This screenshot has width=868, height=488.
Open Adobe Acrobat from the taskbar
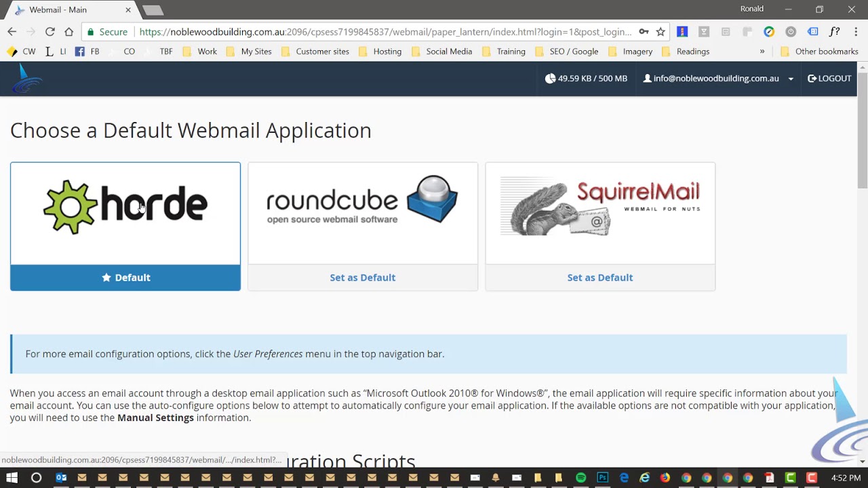(x=769, y=478)
